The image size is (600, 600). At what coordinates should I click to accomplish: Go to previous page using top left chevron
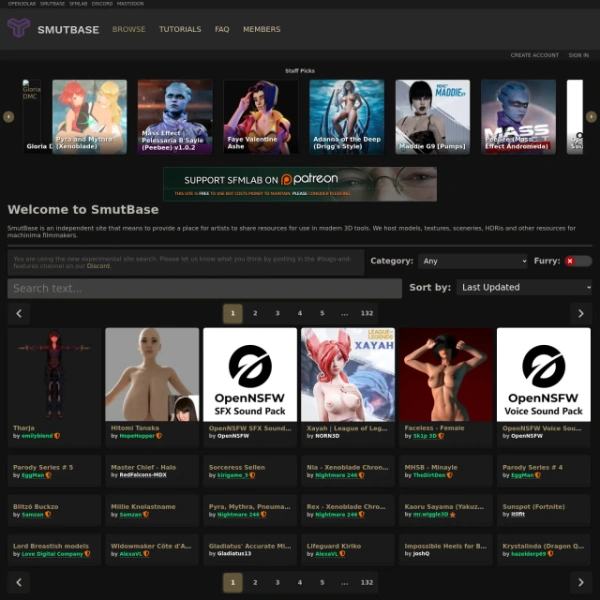pyautogui.click(x=19, y=313)
